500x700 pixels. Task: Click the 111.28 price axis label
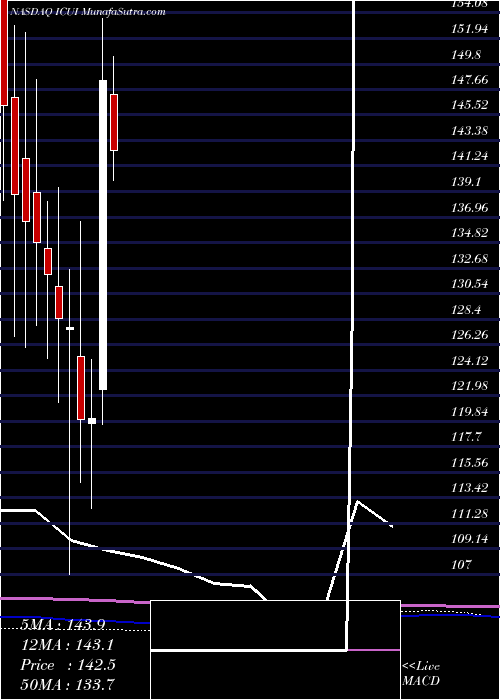click(x=469, y=513)
